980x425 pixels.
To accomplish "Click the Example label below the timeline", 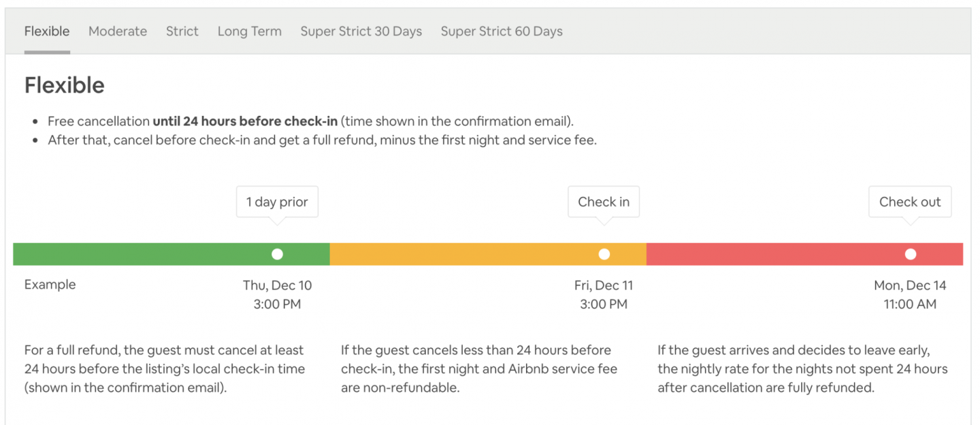I will [x=50, y=285].
